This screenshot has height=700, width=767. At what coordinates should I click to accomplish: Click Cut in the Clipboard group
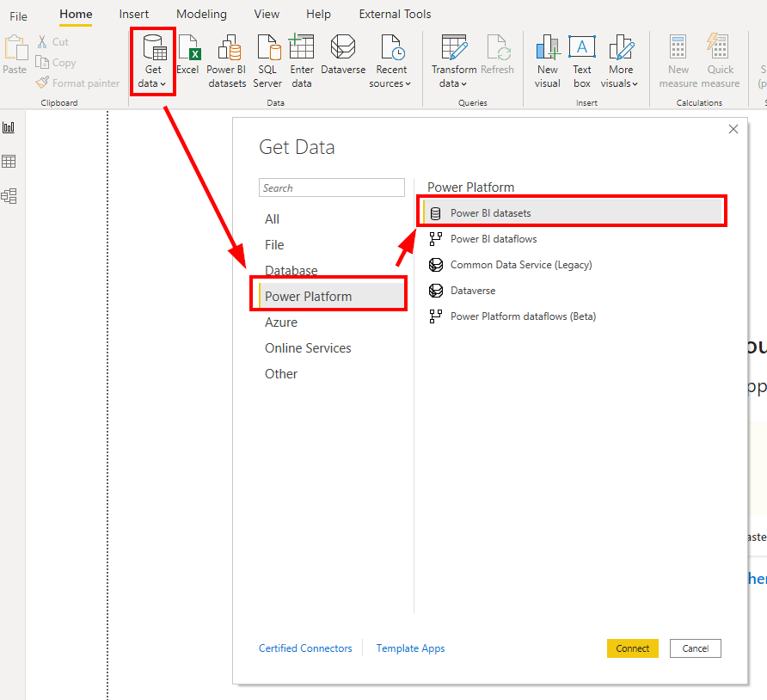tap(53, 42)
